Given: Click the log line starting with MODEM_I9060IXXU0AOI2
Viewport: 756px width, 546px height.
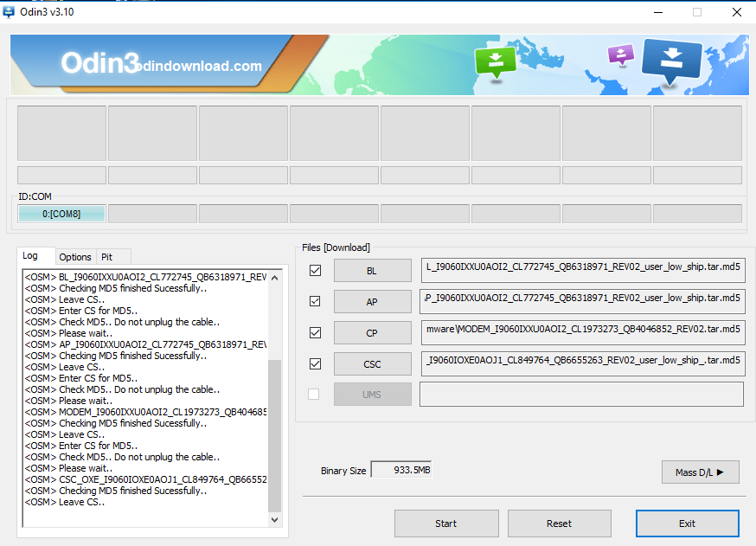Looking at the screenshot, I should [x=145, y=412].
